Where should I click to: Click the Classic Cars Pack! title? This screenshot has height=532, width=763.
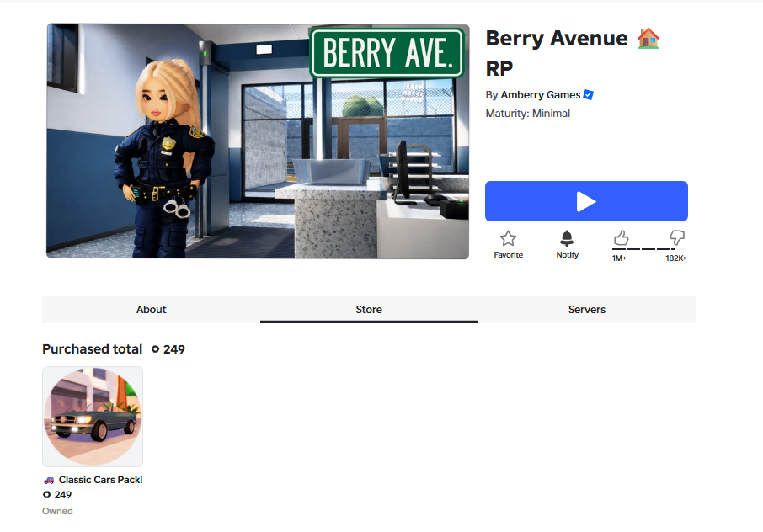(101, 480)
